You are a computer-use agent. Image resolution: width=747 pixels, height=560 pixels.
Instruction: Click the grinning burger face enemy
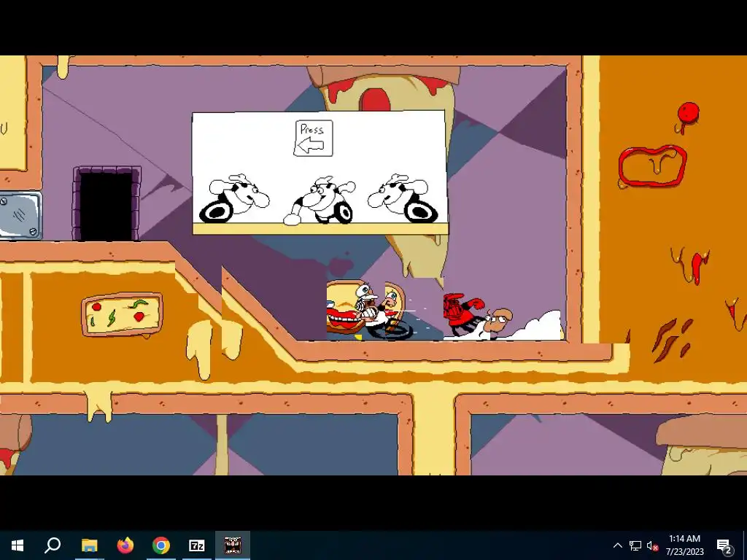click(x=345, y=308)
